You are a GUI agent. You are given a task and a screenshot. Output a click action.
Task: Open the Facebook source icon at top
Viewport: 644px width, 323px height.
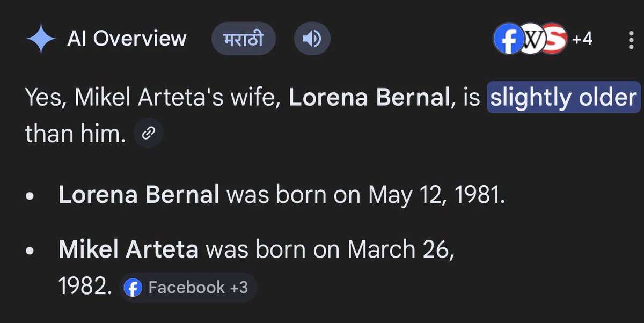point(508,39)
